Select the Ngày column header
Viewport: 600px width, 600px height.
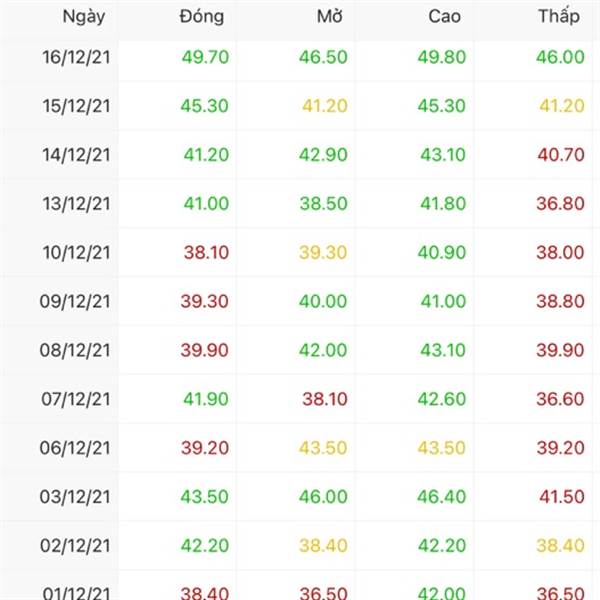tap(84, 17)
